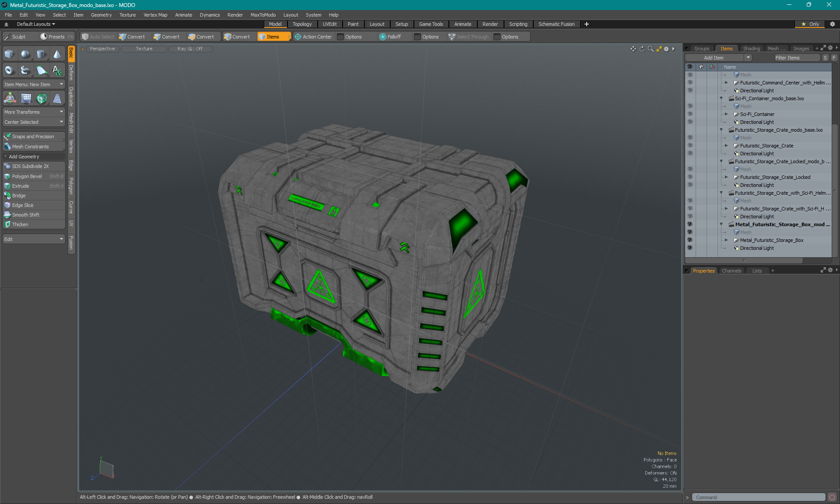The height and width of the screenshot is (504, 840).
Task: Open the Model tab
Action: (x=275, y=24)
